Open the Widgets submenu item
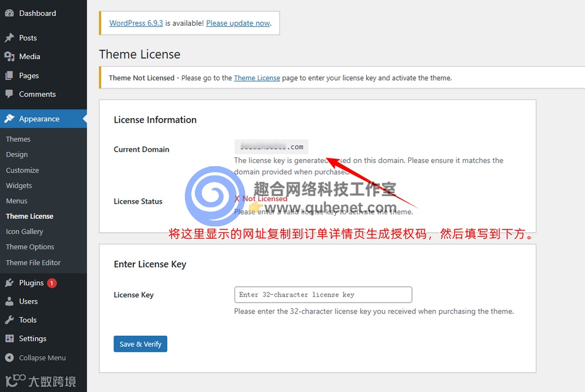This screenshot has width=585, height=392. pyautogui.click(x=19, y=185)
